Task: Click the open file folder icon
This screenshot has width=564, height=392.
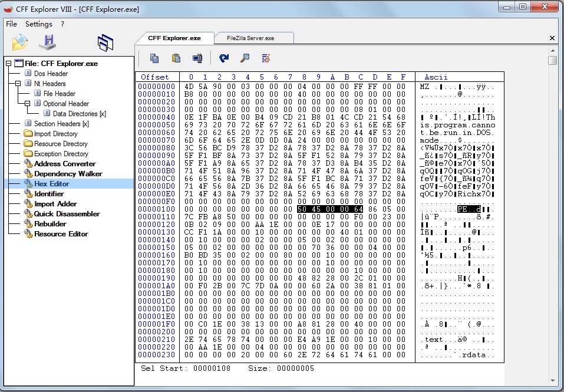Action: [20, 42]
